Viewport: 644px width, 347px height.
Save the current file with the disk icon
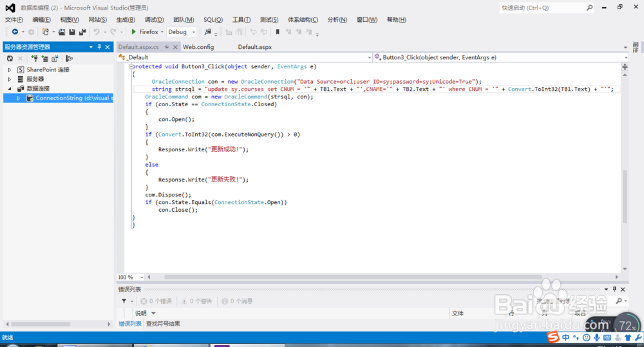click(x=72, y=32)
